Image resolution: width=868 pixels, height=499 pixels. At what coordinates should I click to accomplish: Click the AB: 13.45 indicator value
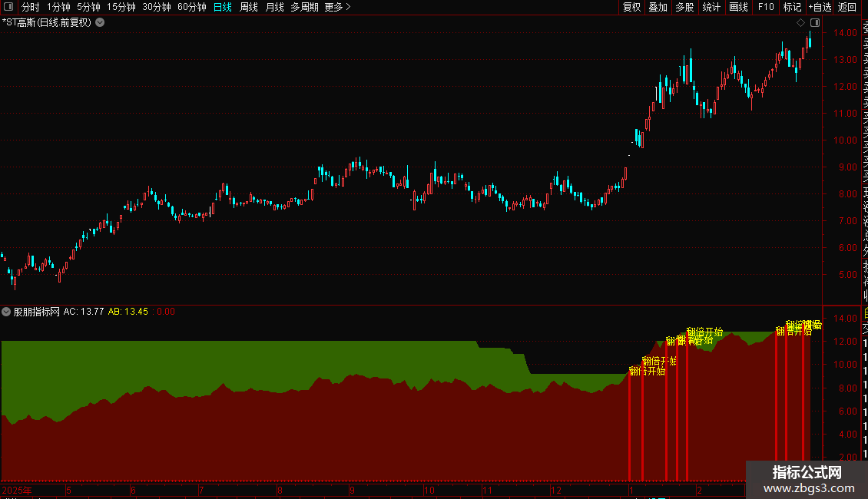128,312
